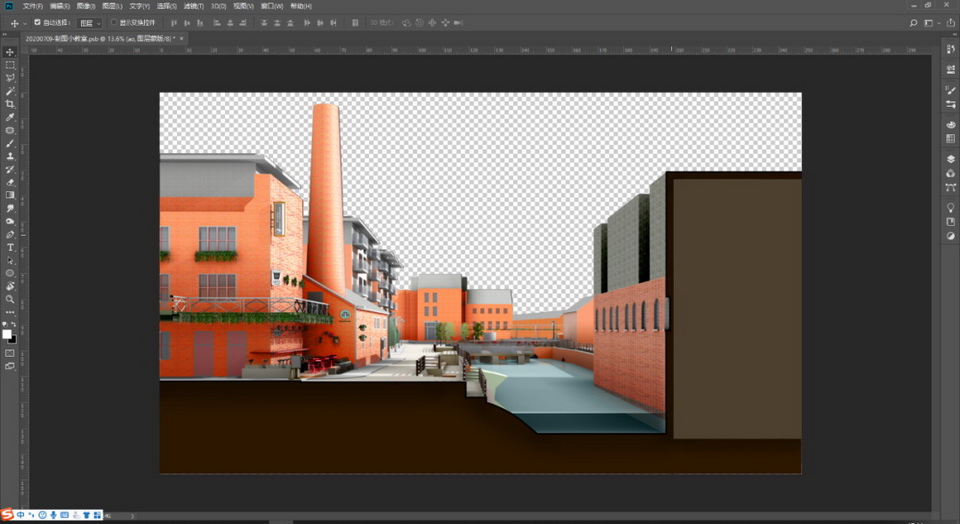Open the 图层 auto-select dropdown
The image size is (960, 524).
(90, 22)
